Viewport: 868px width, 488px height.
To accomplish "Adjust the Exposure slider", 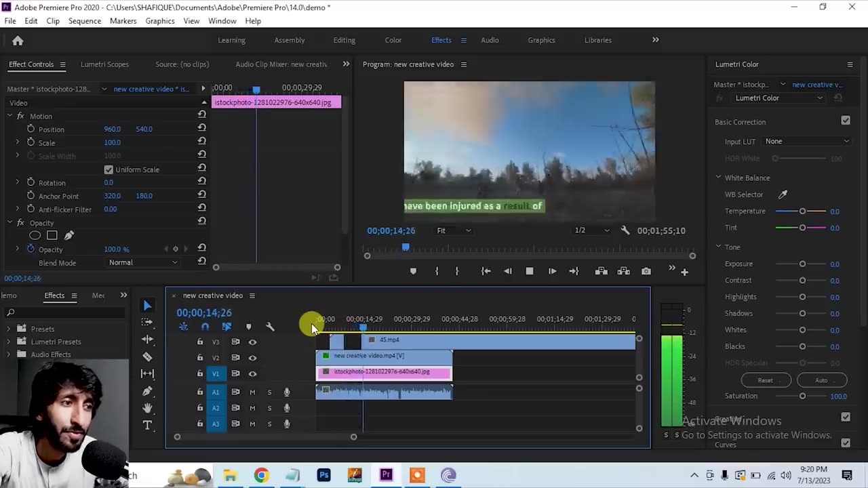I will click(802, 264).
